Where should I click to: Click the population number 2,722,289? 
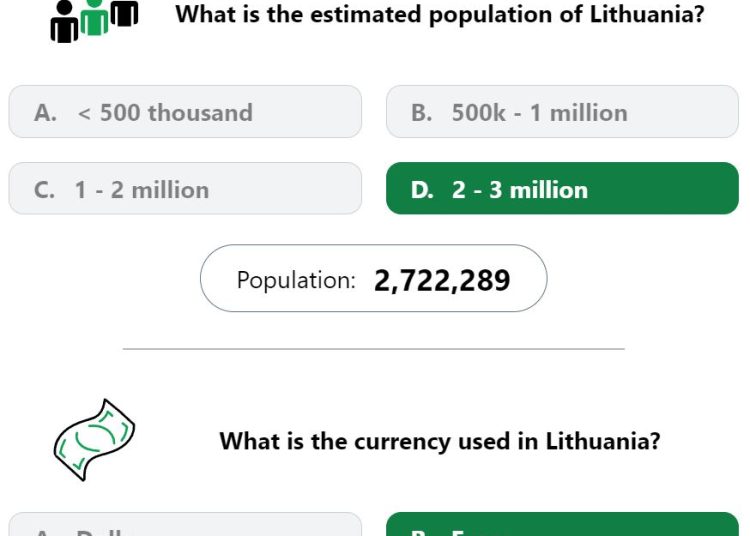(442, 281)
